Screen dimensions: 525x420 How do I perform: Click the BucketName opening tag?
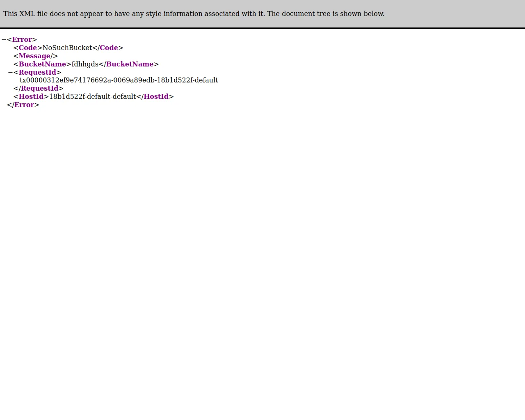[x=42, y=64]
